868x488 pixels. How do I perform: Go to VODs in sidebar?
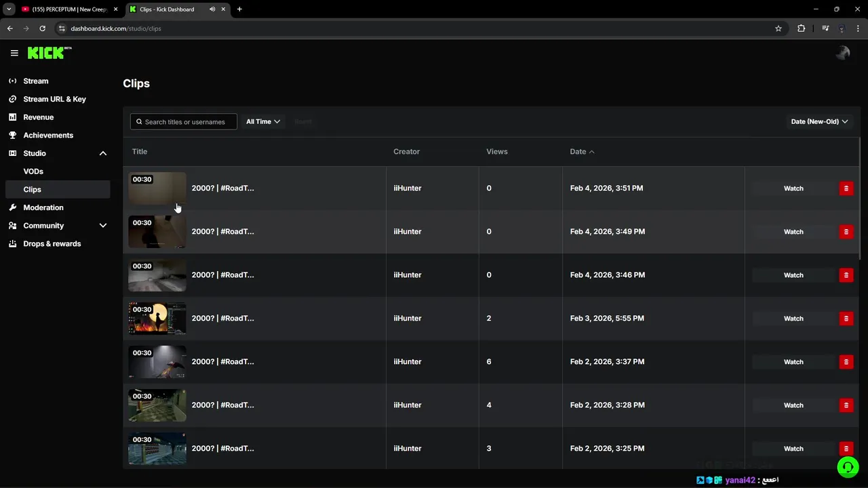coord(33,171)
